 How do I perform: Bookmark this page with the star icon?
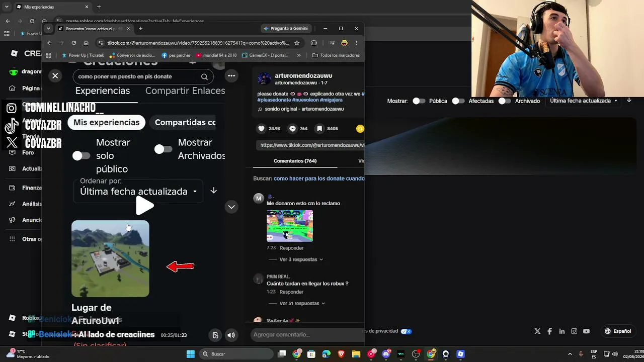(297, 43)
